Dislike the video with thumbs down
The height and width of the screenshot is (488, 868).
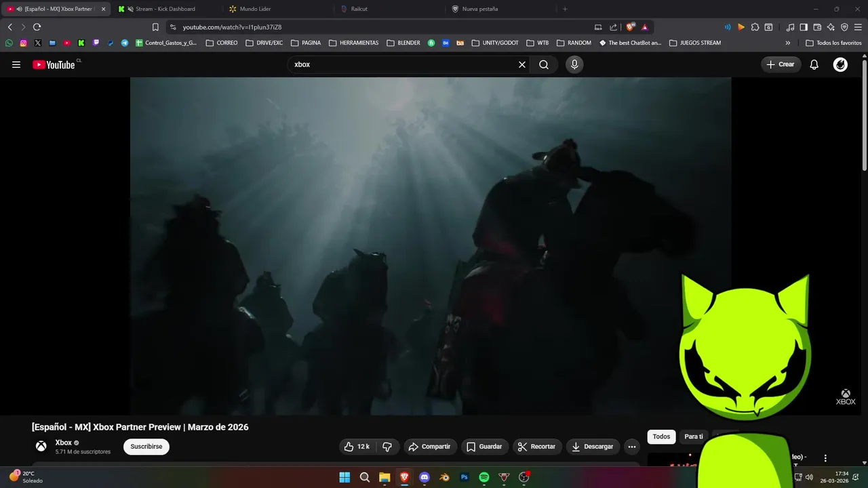[x=387, y=447]
